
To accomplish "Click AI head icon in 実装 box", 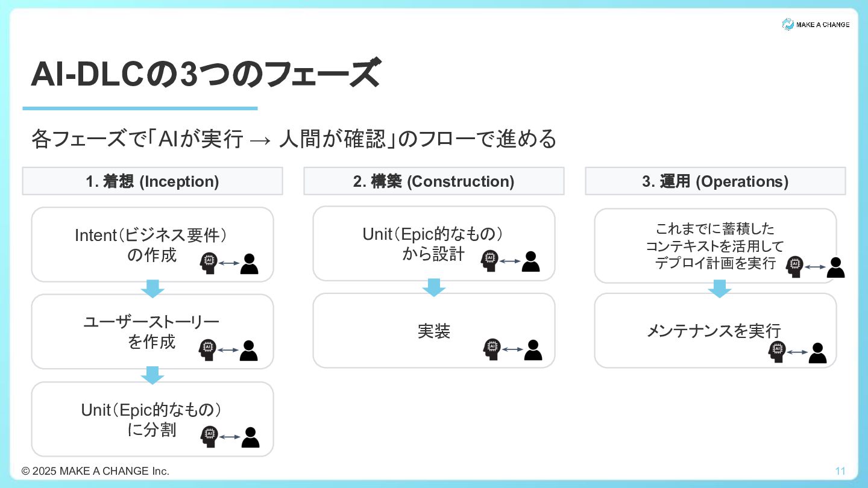I will (x=492, y=349).
